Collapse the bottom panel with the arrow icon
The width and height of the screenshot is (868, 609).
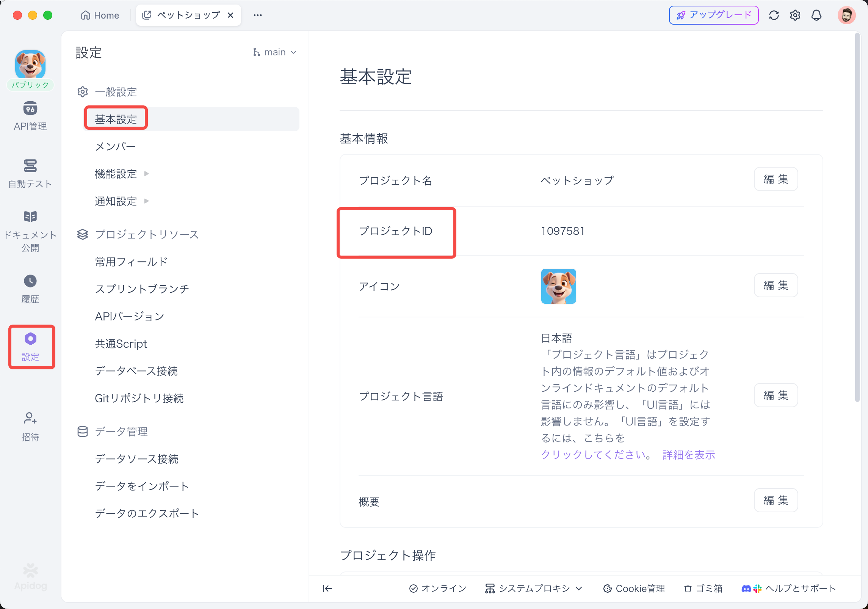(x=327, y=589)
